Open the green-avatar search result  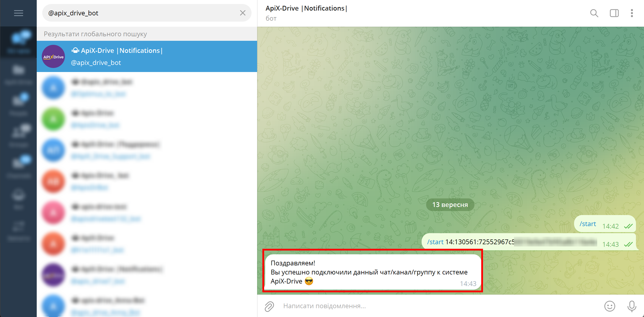pyautogui.click(x=147, y=119)
